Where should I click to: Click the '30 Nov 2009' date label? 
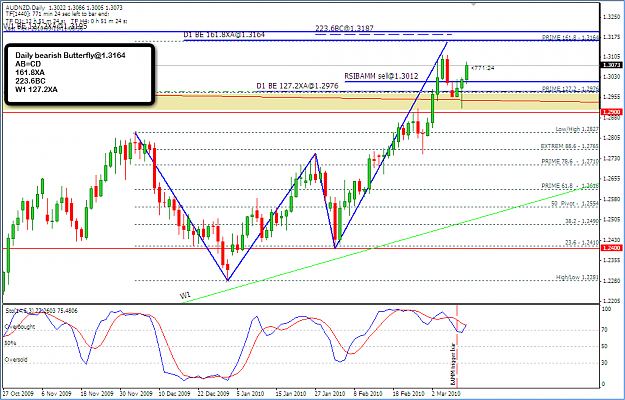135,393
